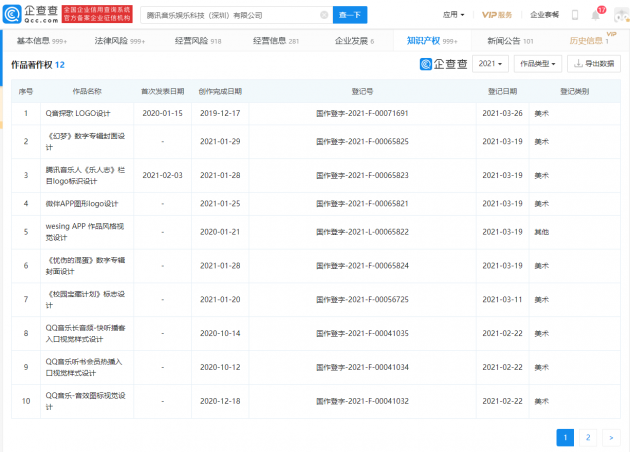Switch to the 经营信息 tab
This screenshot has width=630, height=452.
coord(276,41)
